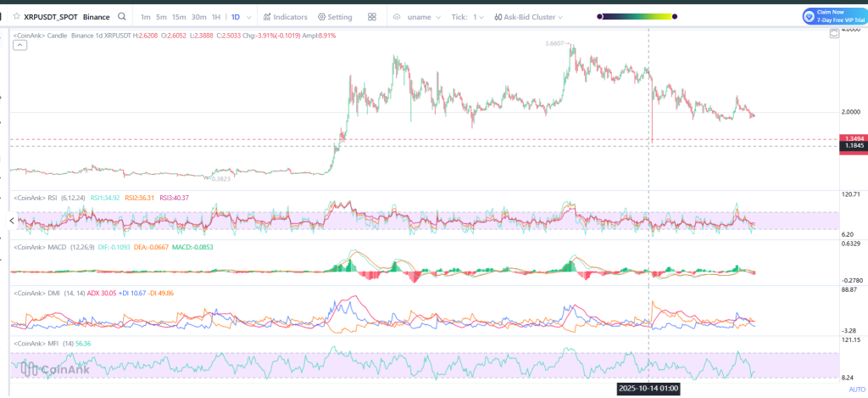The height and width of the screenshot is (398, 868).
Task: Select the 30m timeframe
Action: [x=198, y=17]
